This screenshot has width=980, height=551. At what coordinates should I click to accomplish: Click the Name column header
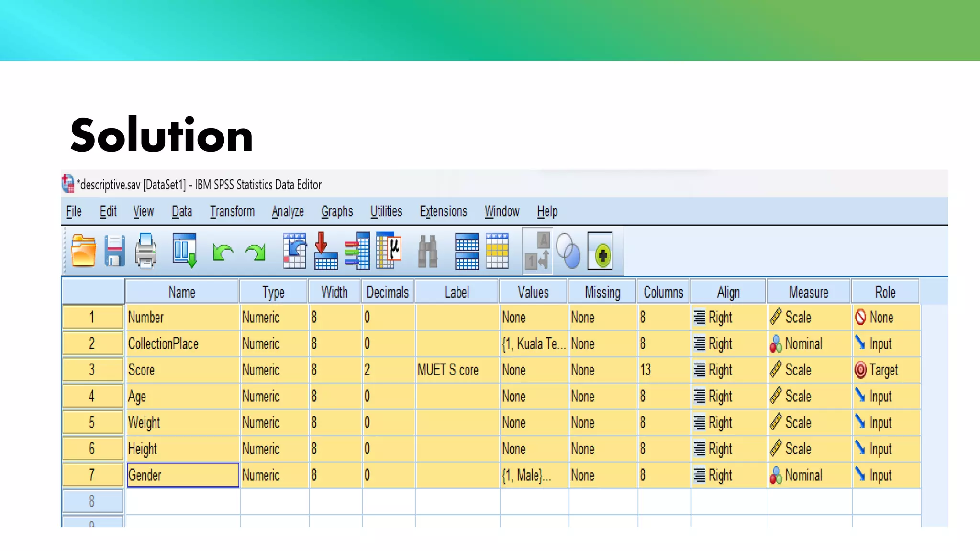pyautogui.click(x=182, y=292)
